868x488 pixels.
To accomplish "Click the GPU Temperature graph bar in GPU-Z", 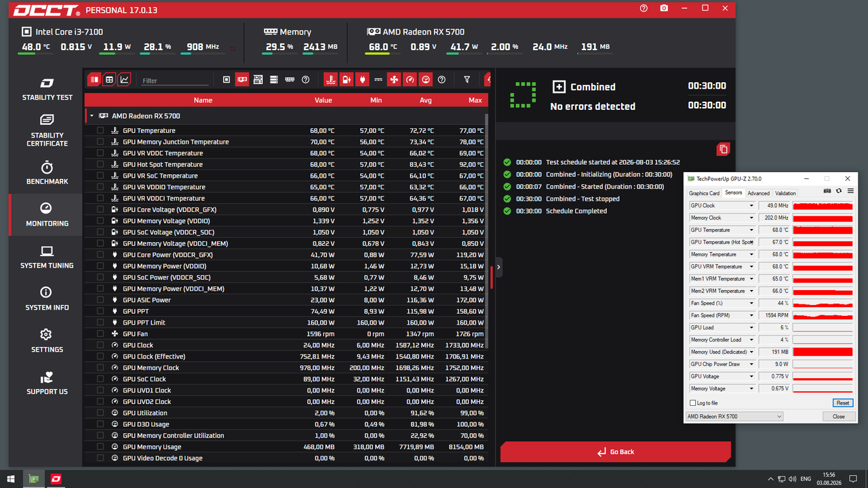I will pyautogui.click(x=823, y=230).
